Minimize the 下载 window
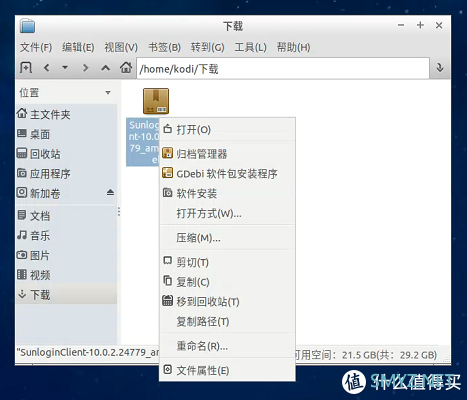Screen dimensions: 467x400 [401, 25]
